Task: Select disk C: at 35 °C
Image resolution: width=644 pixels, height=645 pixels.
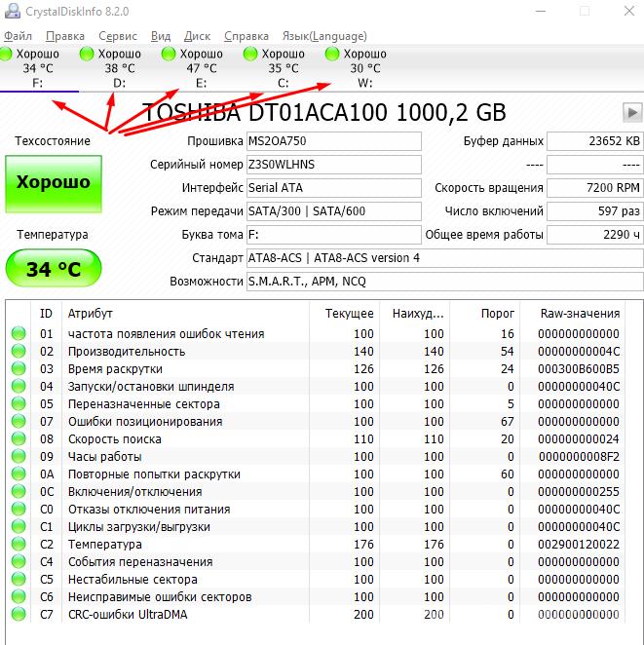Action: [x=283, y=68]
